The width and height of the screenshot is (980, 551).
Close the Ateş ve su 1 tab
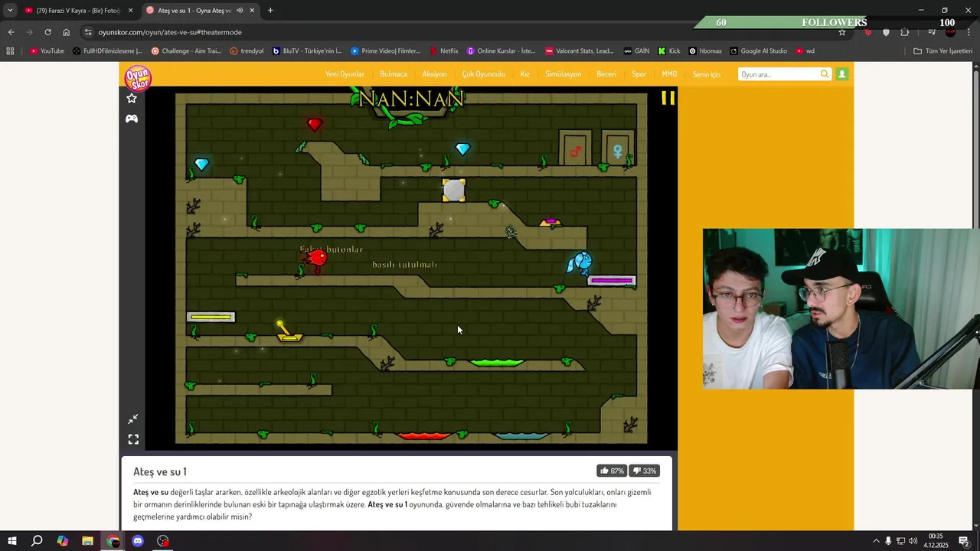[252, 11]
